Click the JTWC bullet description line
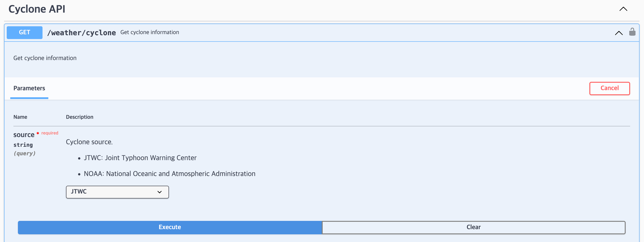644x242 pixels. tap(140, 158)
